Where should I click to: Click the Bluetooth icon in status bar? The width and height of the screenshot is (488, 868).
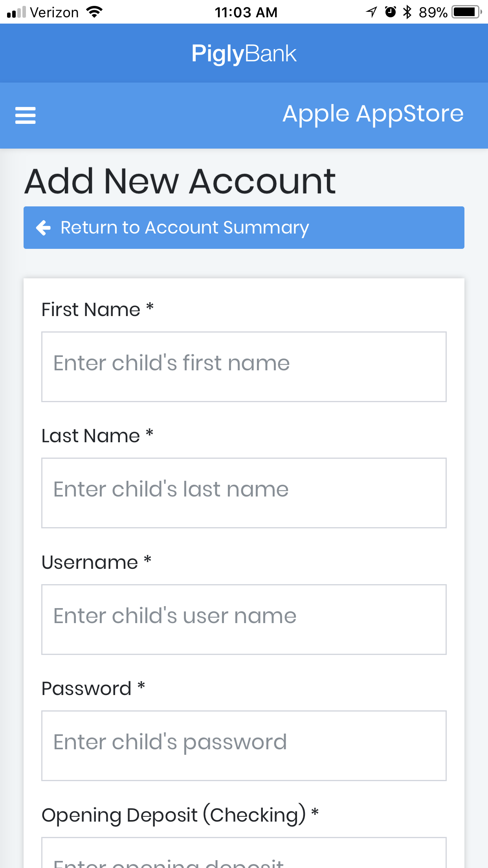tap(407, 12)
